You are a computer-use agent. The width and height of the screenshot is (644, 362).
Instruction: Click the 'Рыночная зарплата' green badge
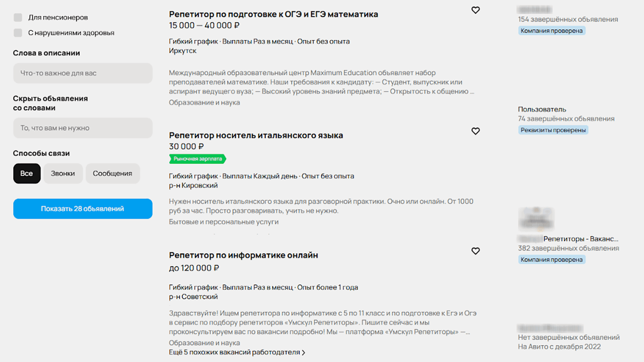[x=197, y=159]
